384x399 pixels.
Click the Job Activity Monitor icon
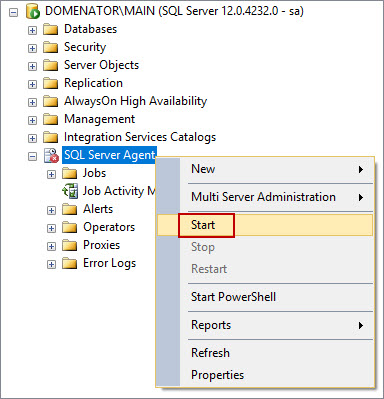(x=70, y=191)
